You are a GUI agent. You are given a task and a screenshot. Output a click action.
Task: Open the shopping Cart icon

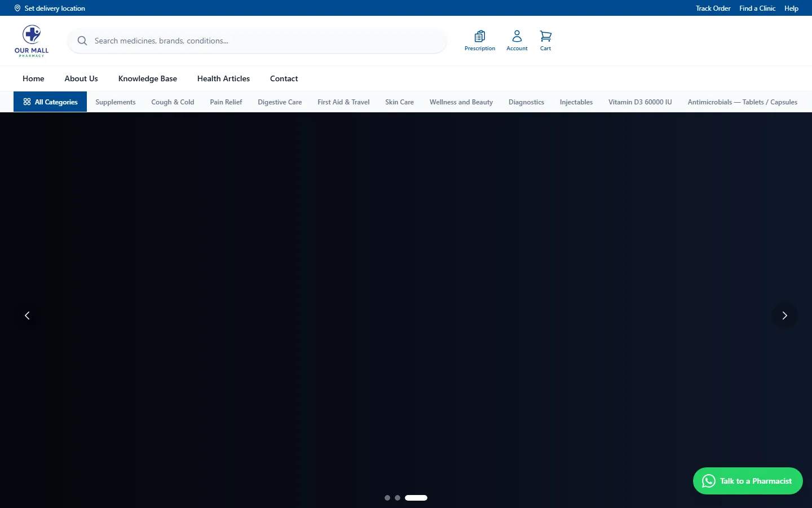[545, 41]
